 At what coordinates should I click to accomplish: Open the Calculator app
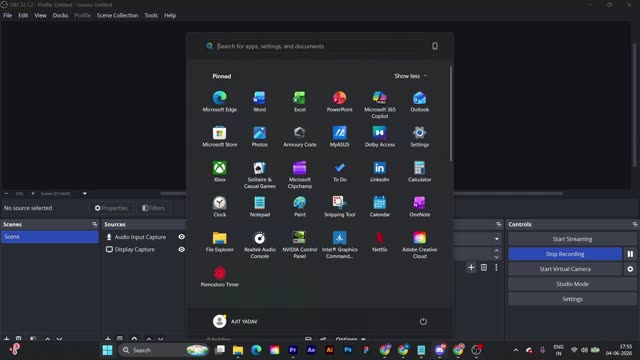click(420, 171)
